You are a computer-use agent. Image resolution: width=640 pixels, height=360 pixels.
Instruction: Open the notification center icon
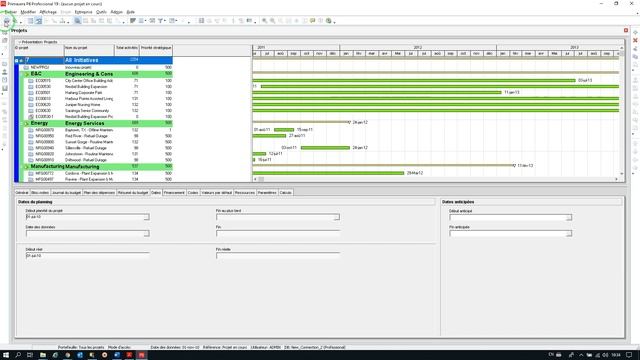[630, 355]
